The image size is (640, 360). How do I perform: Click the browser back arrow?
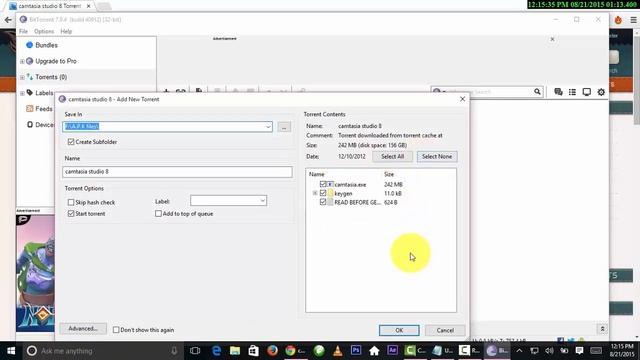pos(8,19)
